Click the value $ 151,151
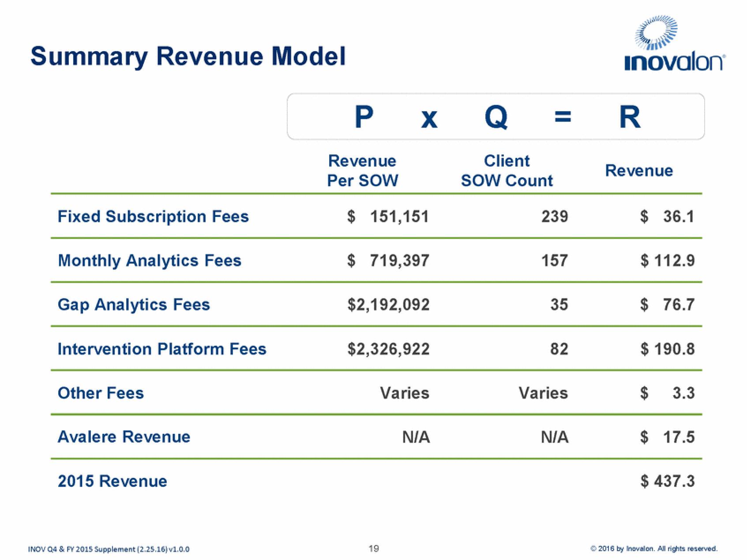 click(388, 217)
